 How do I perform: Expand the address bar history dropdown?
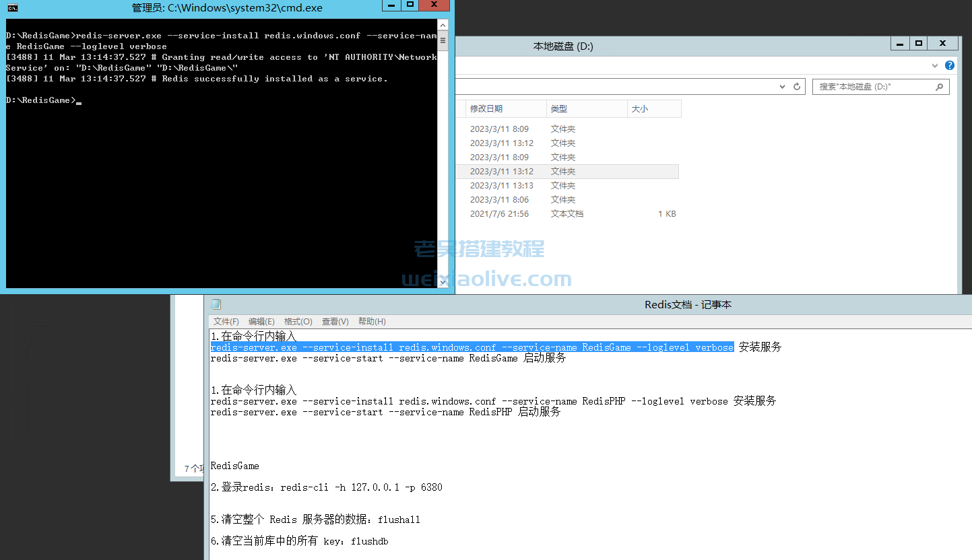click(781, 86)
